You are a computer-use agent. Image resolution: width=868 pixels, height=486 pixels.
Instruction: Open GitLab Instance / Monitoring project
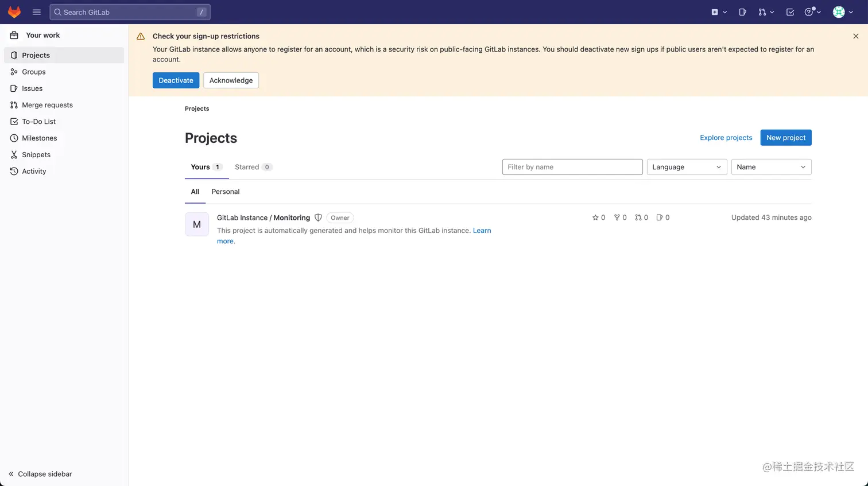pyautogui.click(x=263, y=217)
